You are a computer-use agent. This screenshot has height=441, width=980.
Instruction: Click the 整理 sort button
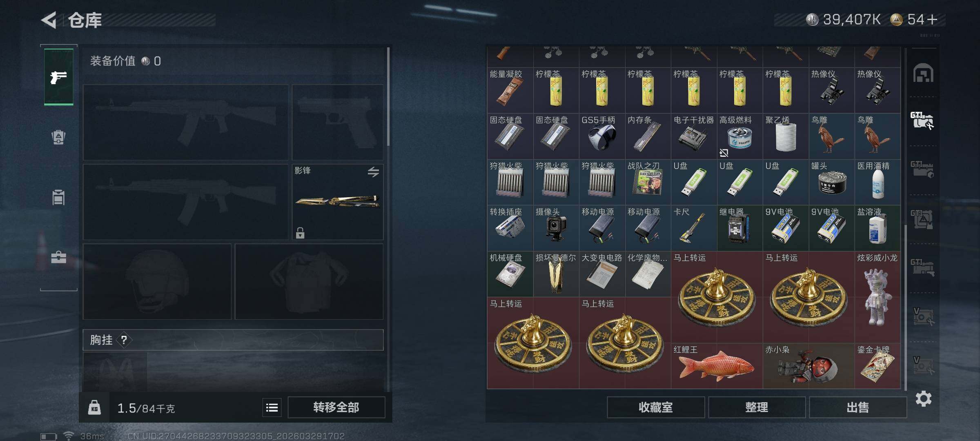coord(757,408)
